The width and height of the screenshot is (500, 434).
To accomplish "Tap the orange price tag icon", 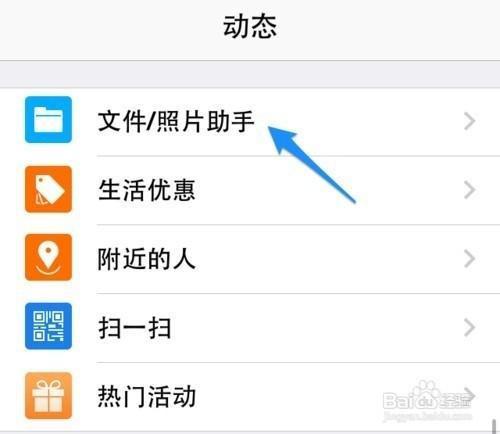I will pyautogui.click(x=48, y=189).
